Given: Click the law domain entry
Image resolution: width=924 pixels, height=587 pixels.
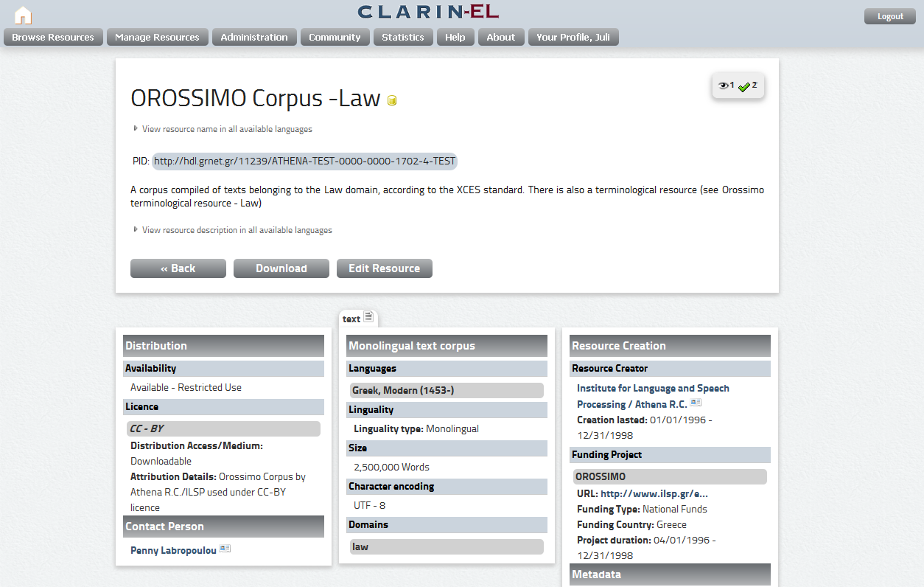Looking at the screenshot, I should [x=447, y=546].
